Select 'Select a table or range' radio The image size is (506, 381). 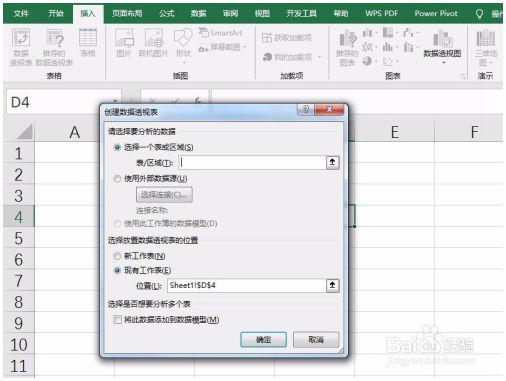(x=117, y=147)
